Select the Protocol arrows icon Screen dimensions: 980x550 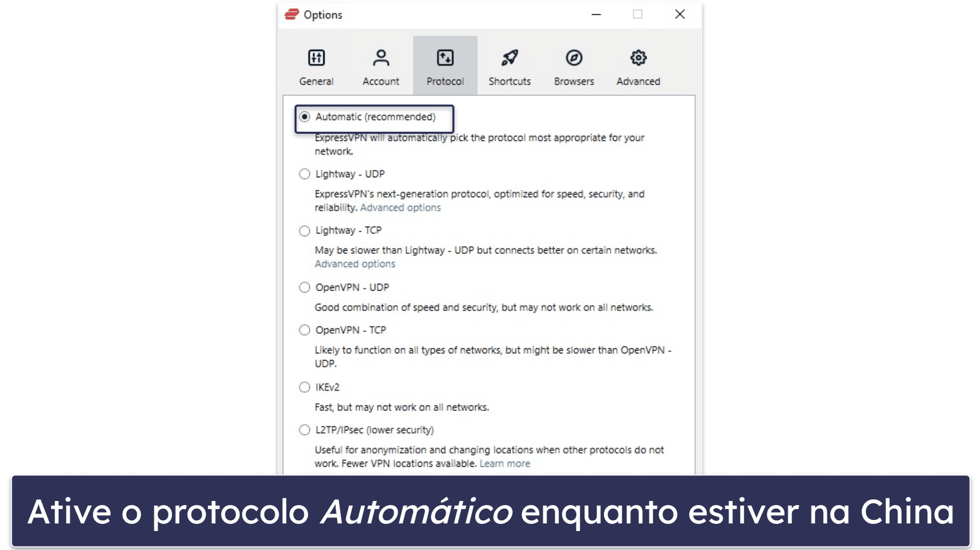point(445,58)
